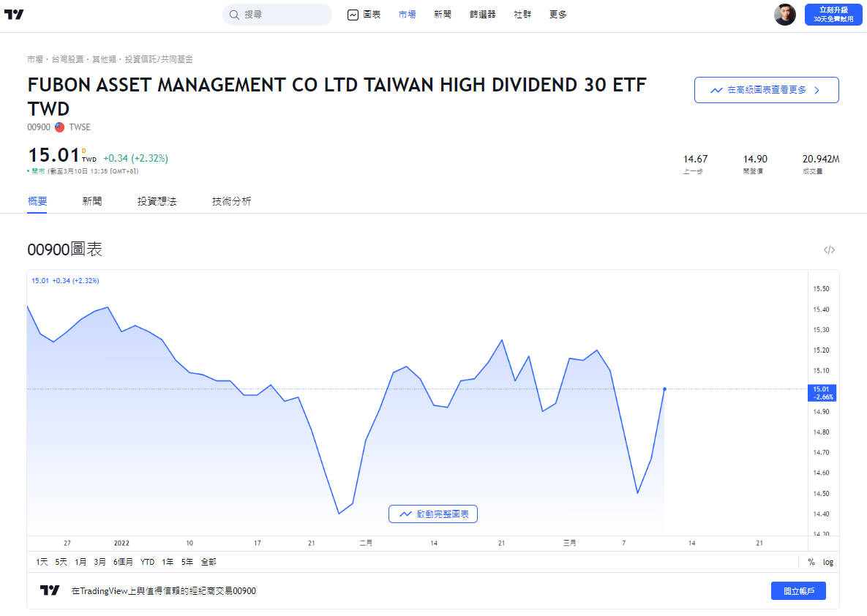Click the 14.90 開盤價 value

755,159
